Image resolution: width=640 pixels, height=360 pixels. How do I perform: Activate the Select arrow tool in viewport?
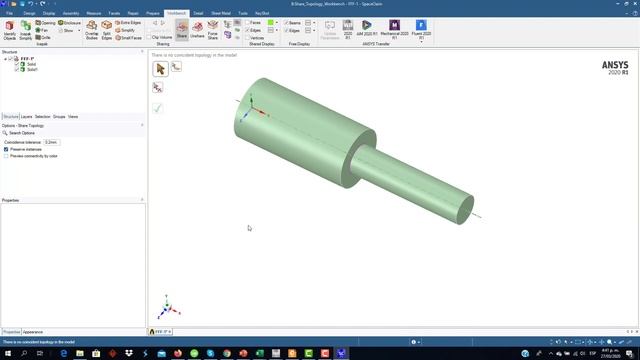[160, 69]
